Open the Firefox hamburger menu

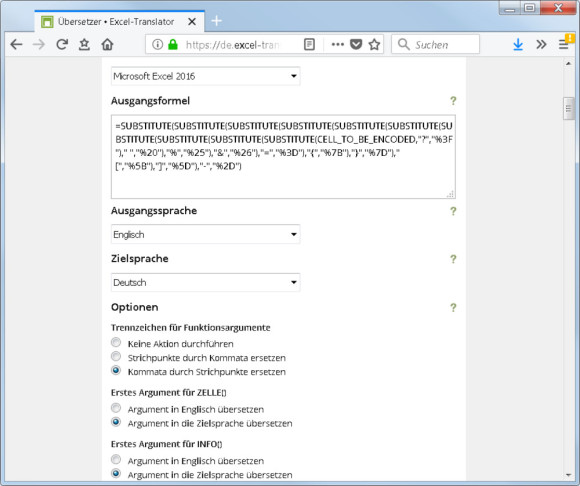pyautogui.click(x=563, y=45)
